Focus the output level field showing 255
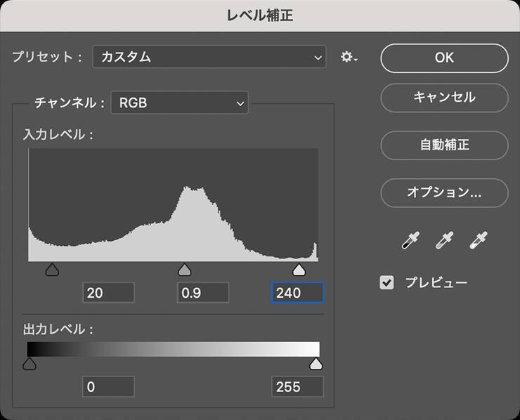 [x=297, y=386]
